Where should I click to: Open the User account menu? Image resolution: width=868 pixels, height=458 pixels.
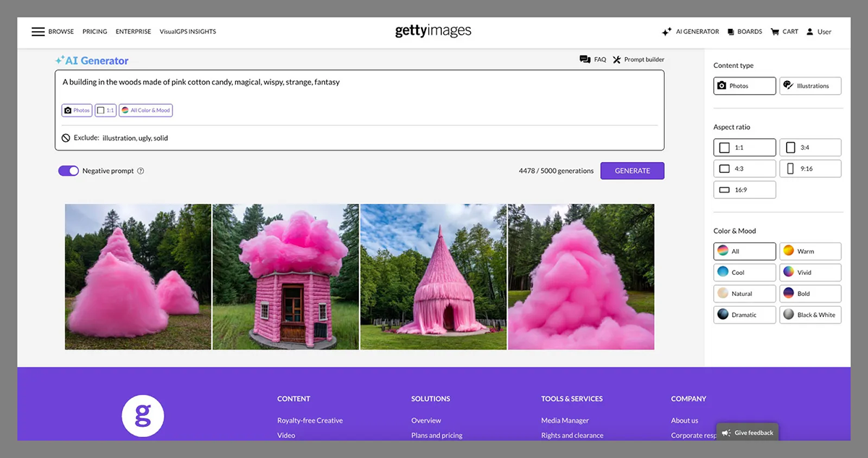[818, 31]
